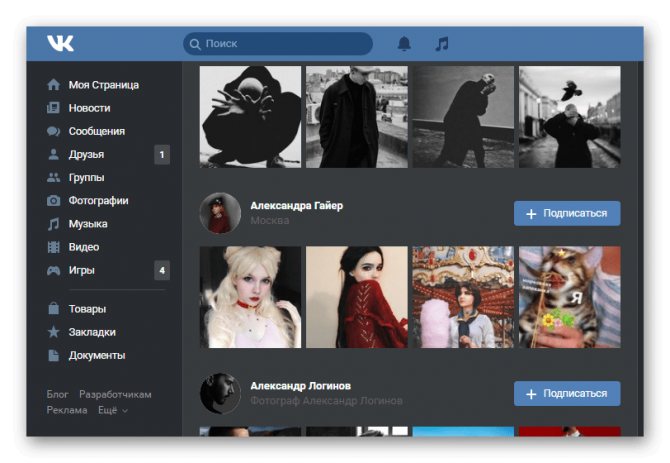Open the carousel cotton candy photo
The width and height of the screenshot is (670, 463).
(463, 297)
